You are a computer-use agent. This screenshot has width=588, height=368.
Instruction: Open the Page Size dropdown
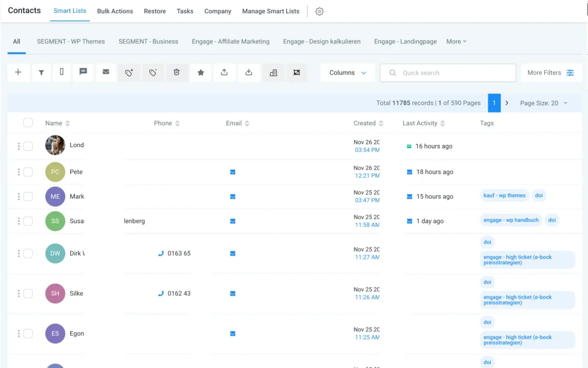[544, 103]
